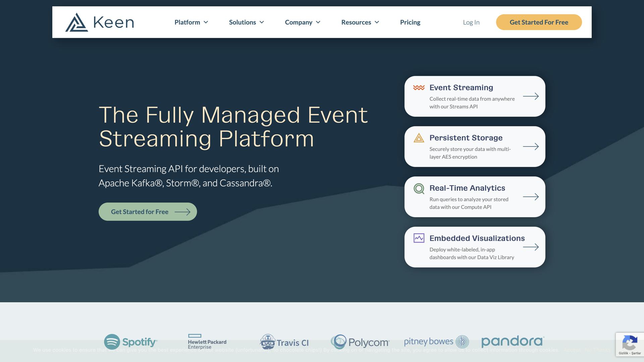Viewport: 644px width, 362px height.
Task: Go to the Pricing page
Action: pos(410,22)
